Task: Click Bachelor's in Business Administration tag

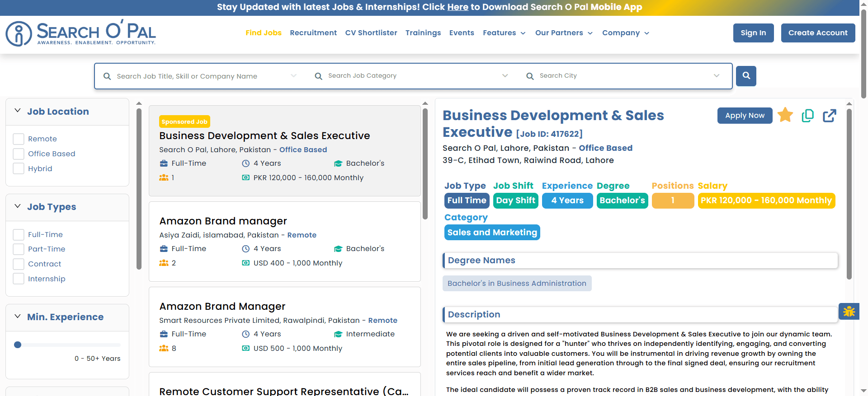Action: click(x=517, y=284)
